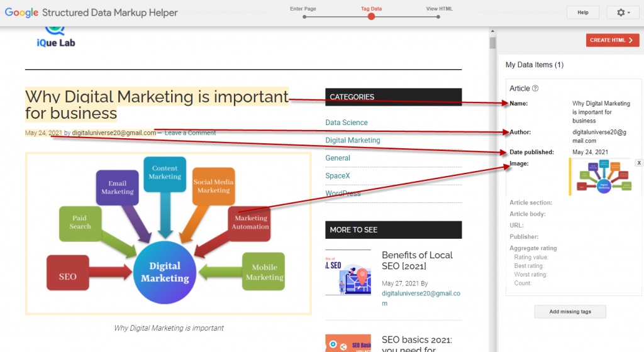Click the Article help question icon
This screenshot has width=644, height=352.
pyautogui.click(x=535, y=88)
